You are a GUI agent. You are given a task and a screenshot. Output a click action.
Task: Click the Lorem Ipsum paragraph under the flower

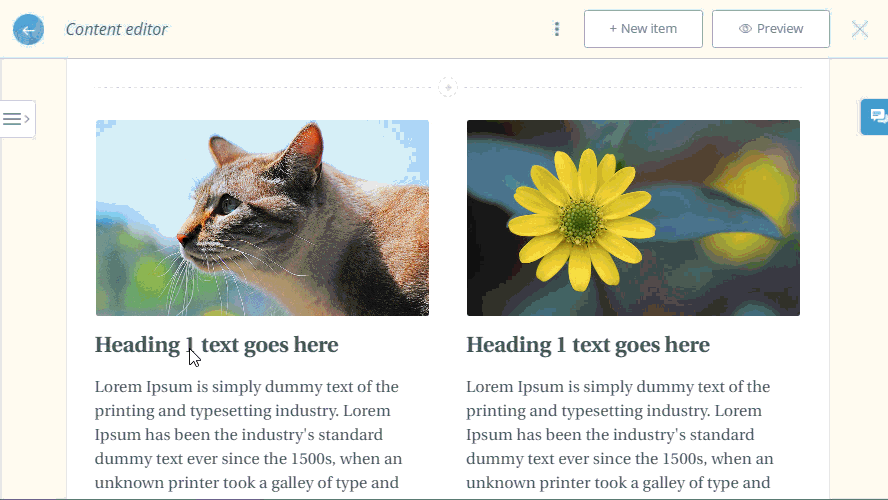click(620, 435)
